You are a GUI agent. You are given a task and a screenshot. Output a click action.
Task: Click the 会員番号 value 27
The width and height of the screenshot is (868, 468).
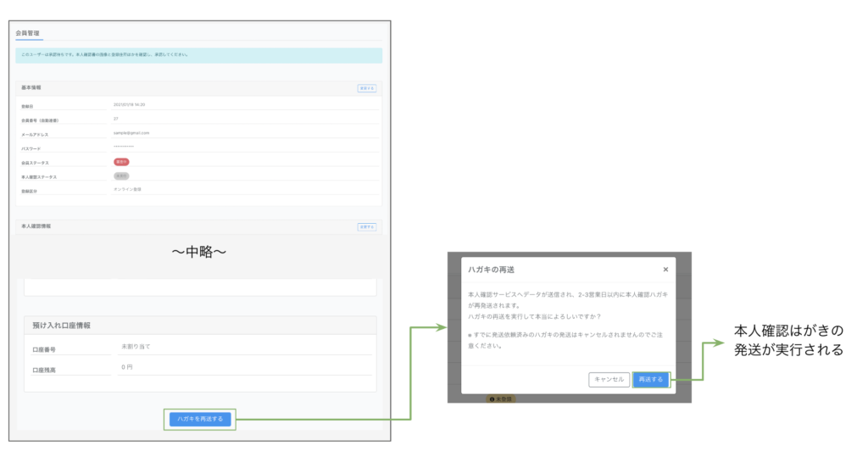coord(116,119)
